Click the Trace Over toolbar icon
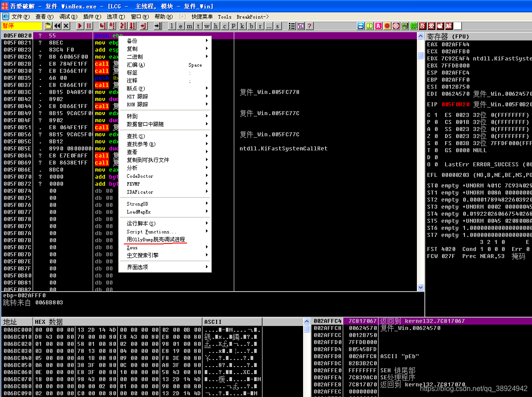The height and width of the screenshot is (397, 532). coord(132,26)
